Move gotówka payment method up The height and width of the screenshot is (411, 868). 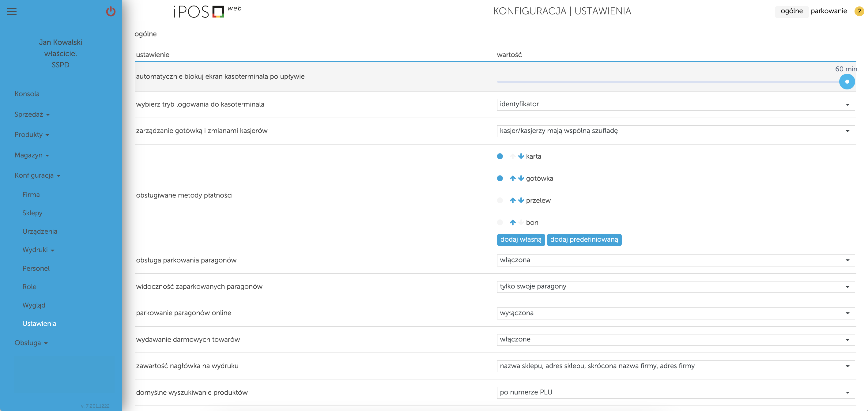tap(512, 179)
